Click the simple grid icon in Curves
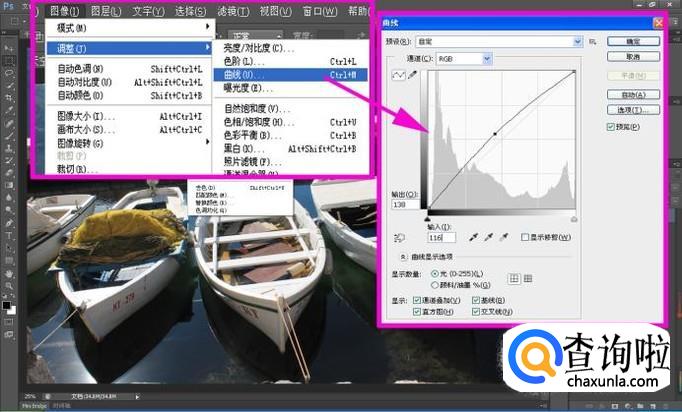 514,279
